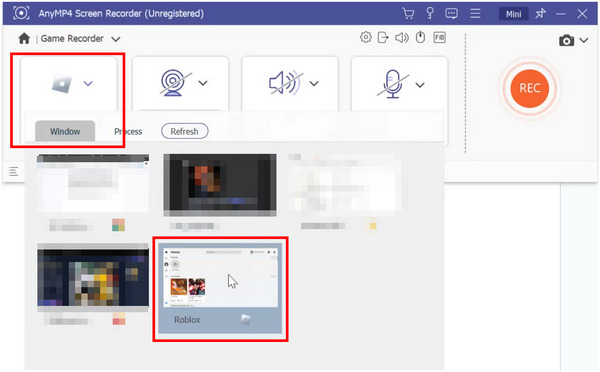
Task: Click the Roblox game source icon
Action: click(x=62, y=83)
